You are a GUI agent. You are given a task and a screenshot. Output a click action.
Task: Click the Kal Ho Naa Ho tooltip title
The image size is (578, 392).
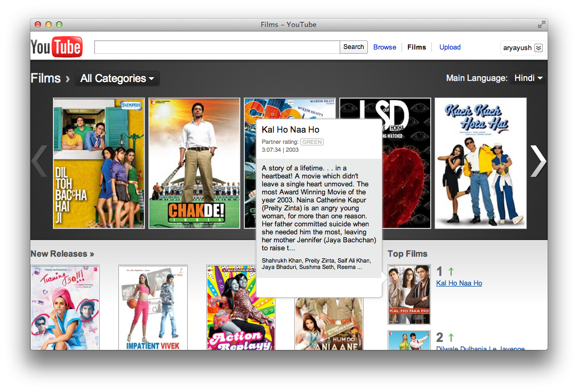291,129
